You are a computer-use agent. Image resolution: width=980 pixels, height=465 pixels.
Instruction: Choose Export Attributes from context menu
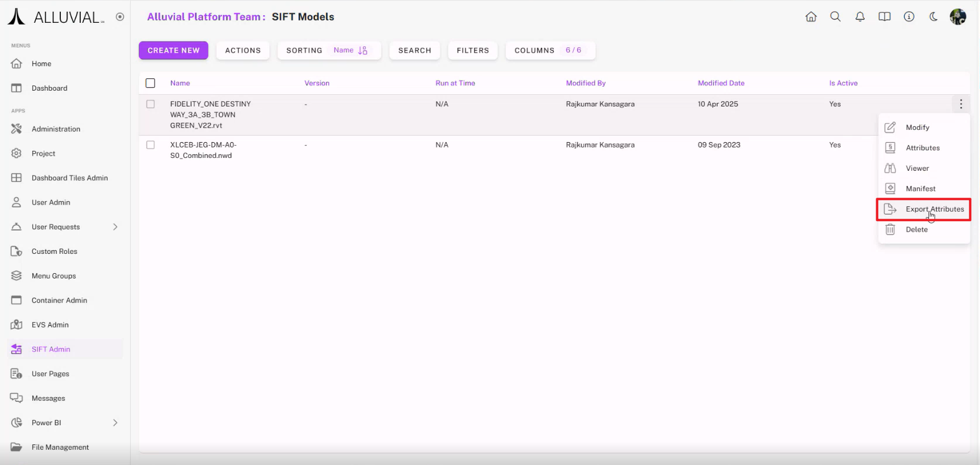point(934,209)
